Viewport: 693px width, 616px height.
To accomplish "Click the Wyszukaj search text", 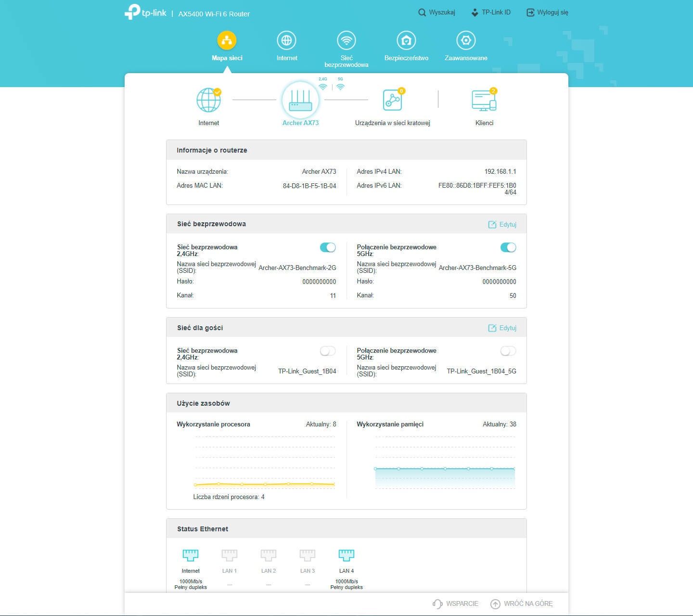I will click(442, 13).
